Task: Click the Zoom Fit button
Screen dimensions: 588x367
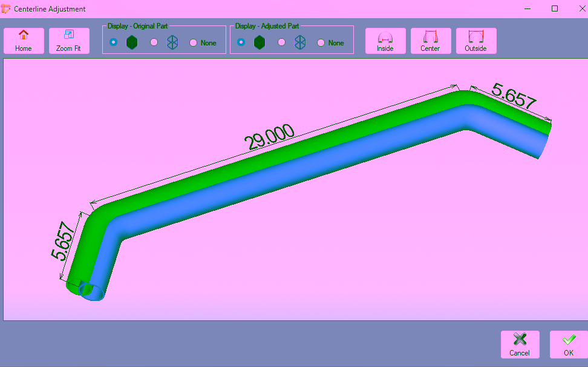Action: [x=69, y=41]
